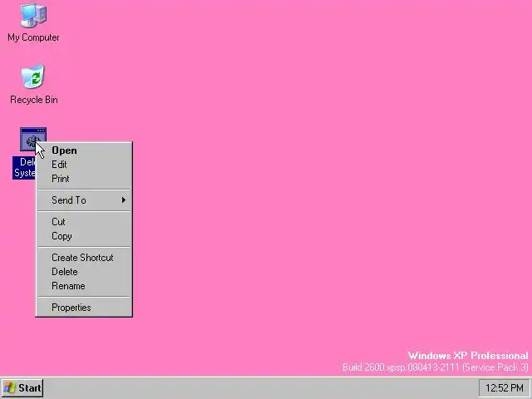This screenshot has height=399, width=532.
Task: Choose Open from the context menu
Action: 84,150
